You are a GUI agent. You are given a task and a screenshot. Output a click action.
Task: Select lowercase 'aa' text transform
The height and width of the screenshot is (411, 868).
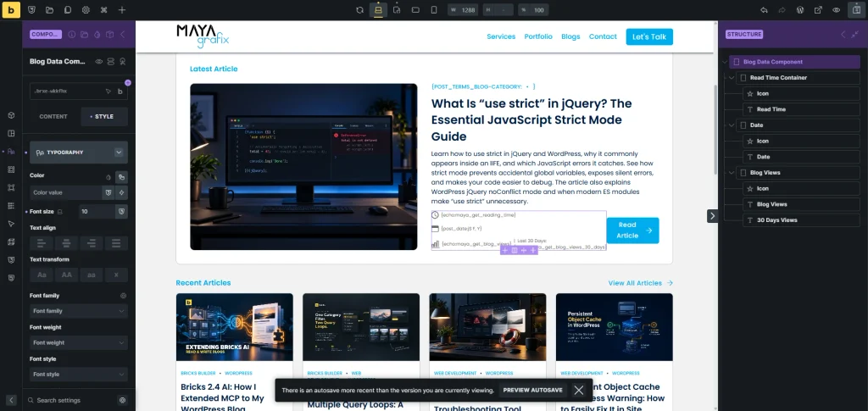coord(92,275)
